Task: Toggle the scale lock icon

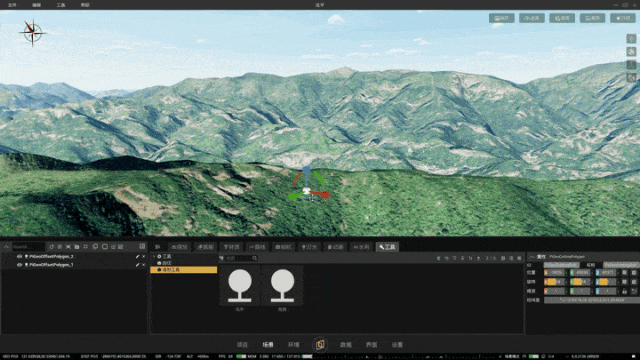Action: (624, 291)
